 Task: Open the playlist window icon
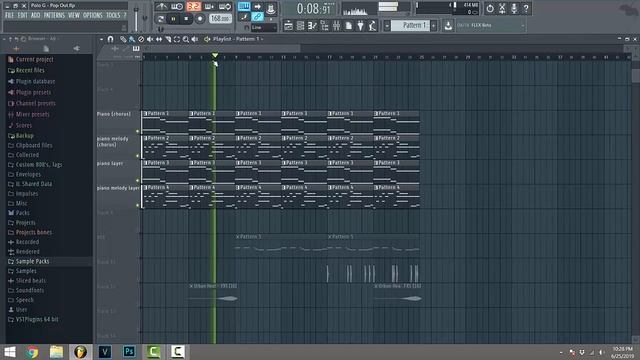[x=288, y=26]
